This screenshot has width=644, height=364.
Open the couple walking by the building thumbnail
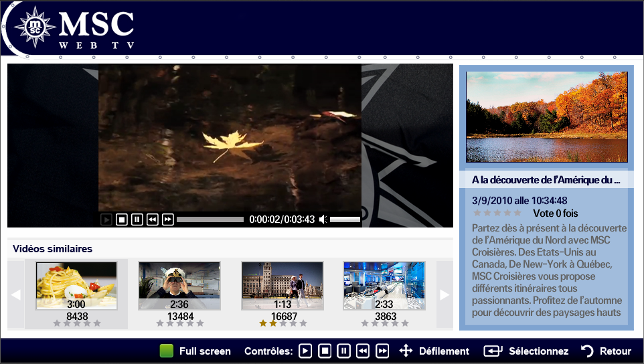(x=282, y=286)
